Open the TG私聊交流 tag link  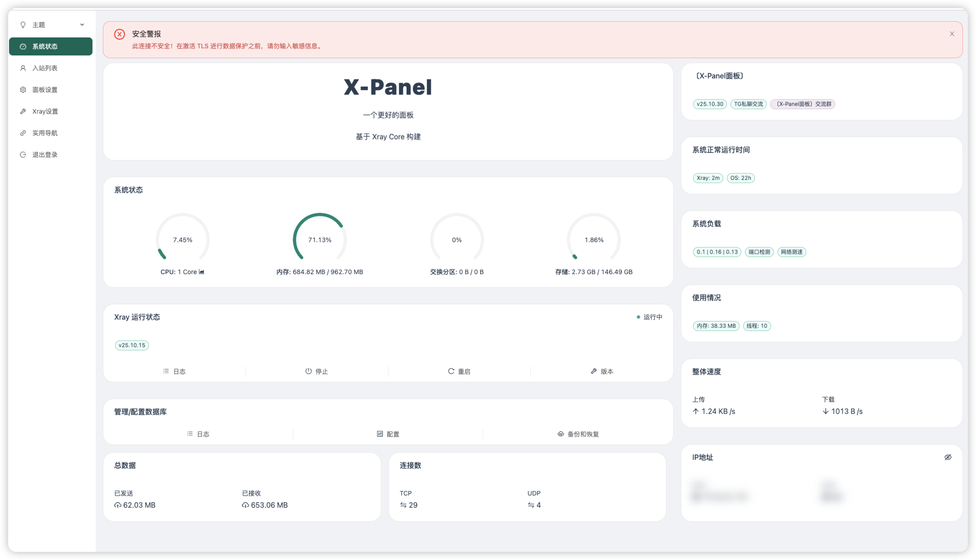click(748, 104)
